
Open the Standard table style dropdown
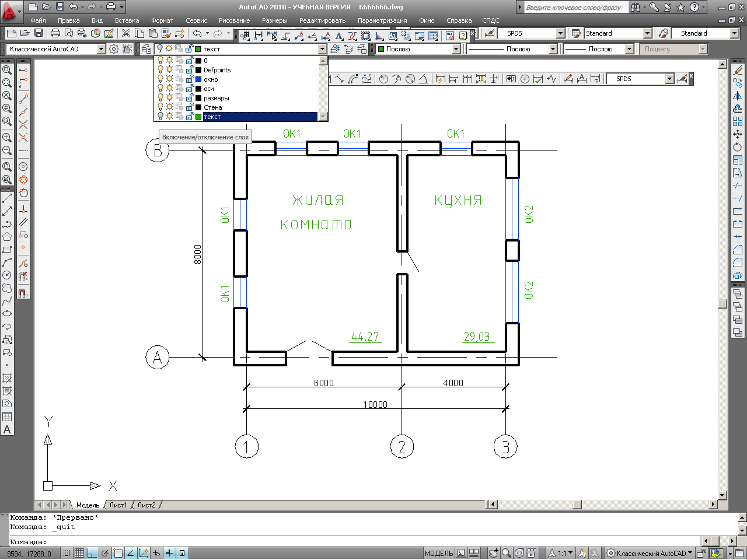tap(648, 33)
